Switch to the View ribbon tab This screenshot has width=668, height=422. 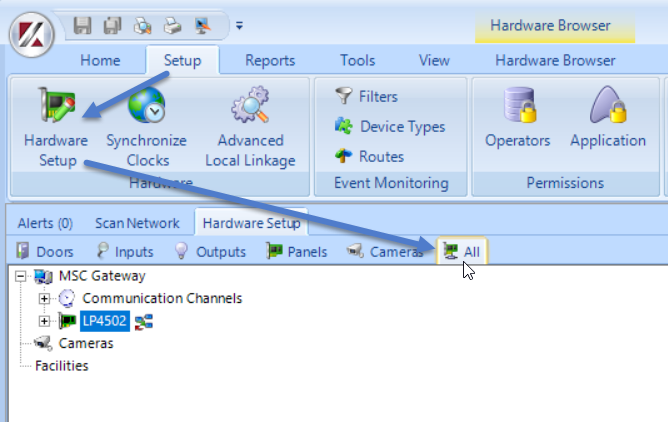(x=434, y=60)
